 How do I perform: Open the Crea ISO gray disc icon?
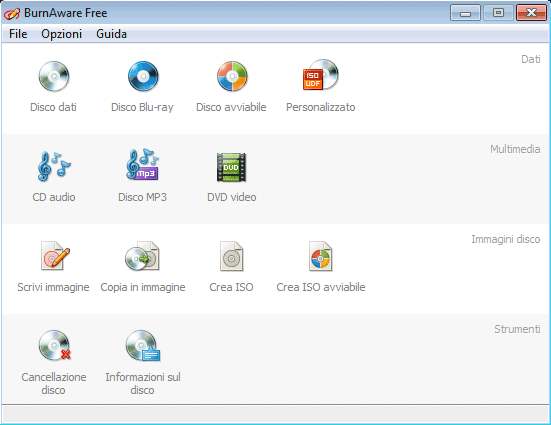click(x=232, y=256)
